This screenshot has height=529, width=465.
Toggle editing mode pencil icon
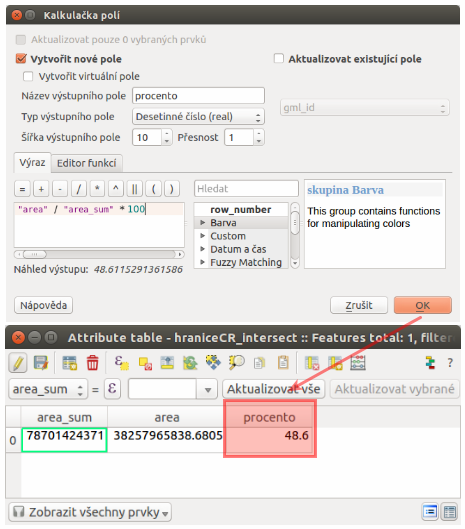18,363
